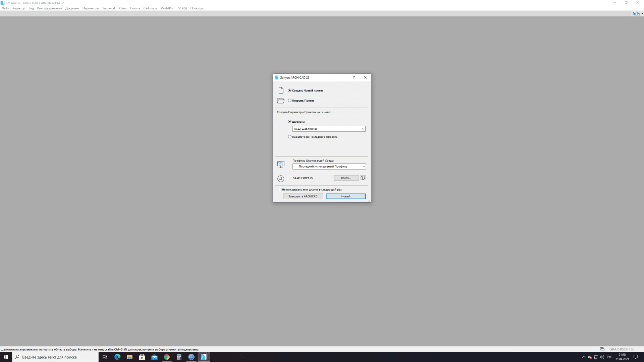Open the Cadimage menu
The image size is (644, 362).
tap(150, 8)
